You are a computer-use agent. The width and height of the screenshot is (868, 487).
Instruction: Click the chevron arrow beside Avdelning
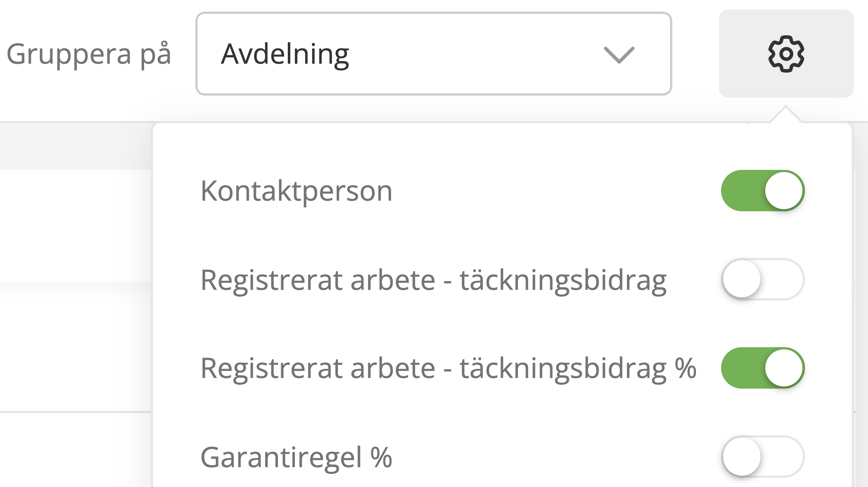point(619,55)
